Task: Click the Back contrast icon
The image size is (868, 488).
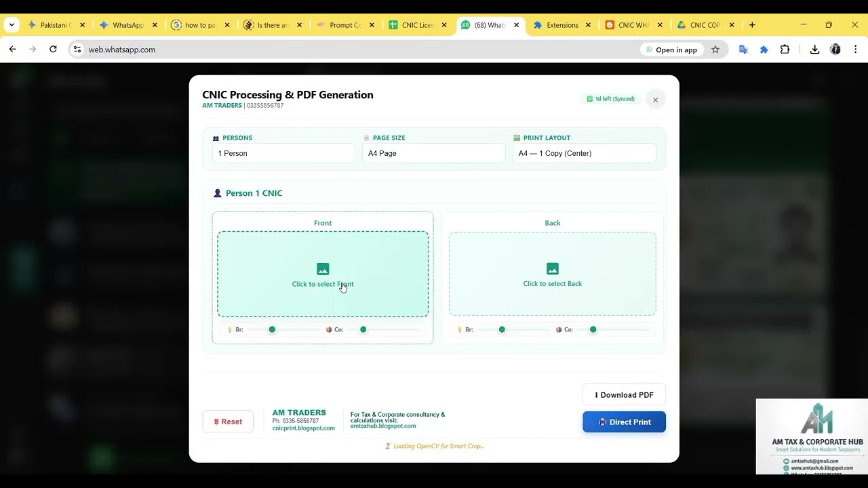Action: pos(559,329)
